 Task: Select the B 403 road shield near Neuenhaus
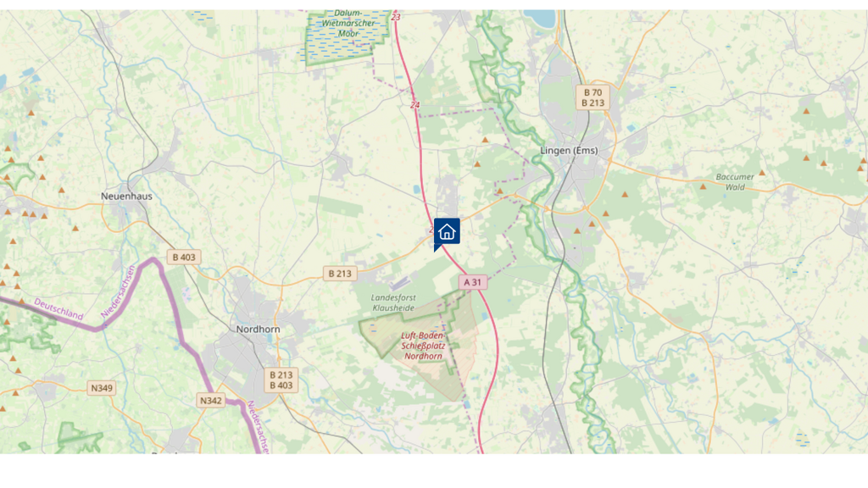point(184,257)
